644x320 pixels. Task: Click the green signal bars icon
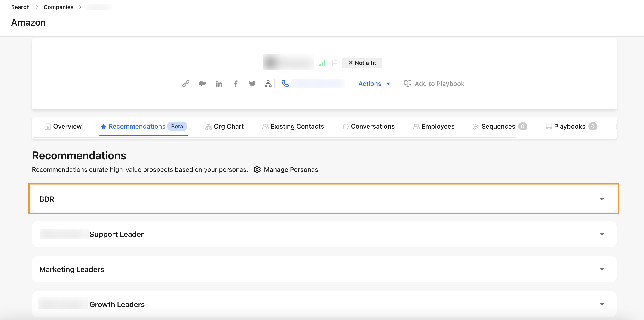pos(322,63)
